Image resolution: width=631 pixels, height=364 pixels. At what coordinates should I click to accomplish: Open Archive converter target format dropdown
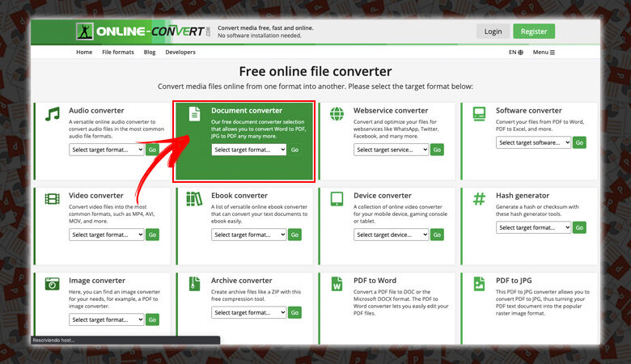point(248,312)
